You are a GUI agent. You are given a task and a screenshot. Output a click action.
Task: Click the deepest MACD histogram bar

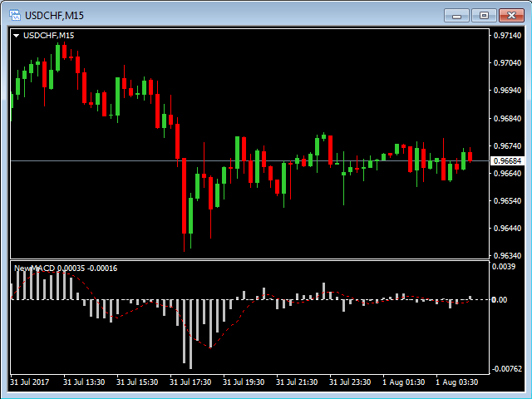(x=190, y=334)
